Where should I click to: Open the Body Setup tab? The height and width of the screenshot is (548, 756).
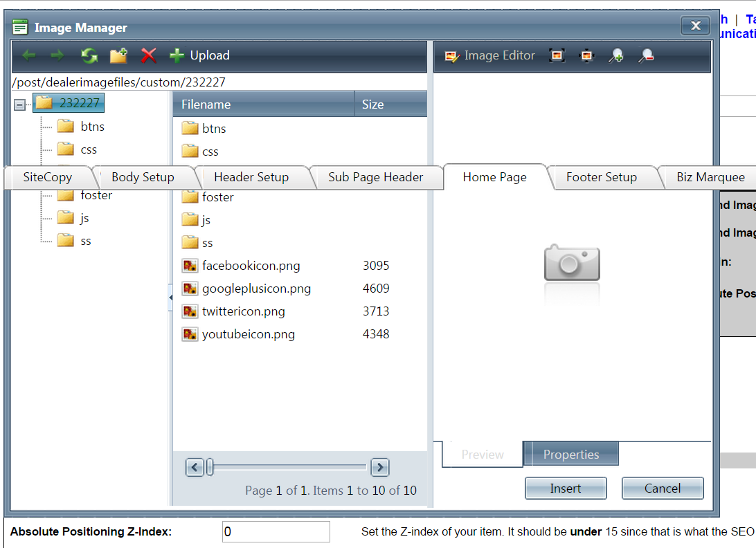[143, 177]
